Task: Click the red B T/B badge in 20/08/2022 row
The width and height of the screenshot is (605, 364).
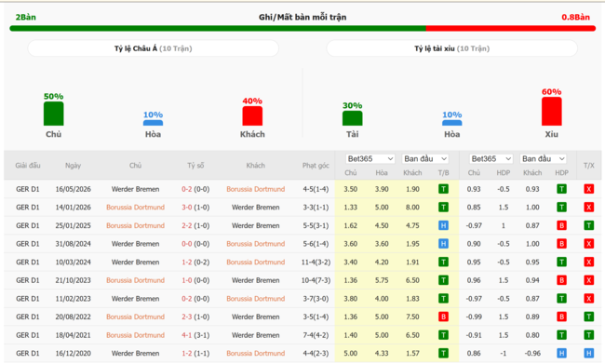Action: pos(443,317)
